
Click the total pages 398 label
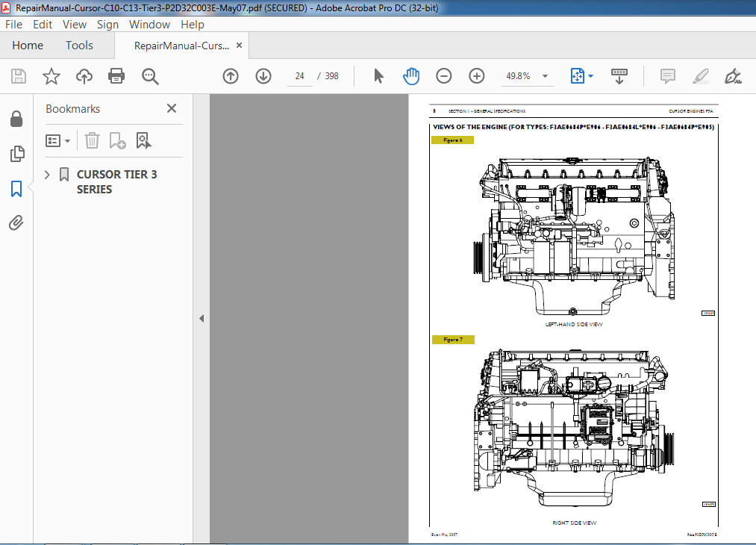(331, 76)
